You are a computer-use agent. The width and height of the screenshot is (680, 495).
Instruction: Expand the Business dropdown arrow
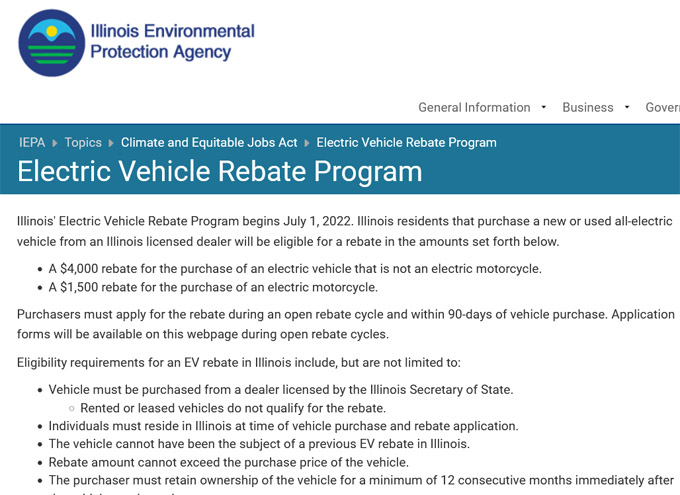pos(627,107)
